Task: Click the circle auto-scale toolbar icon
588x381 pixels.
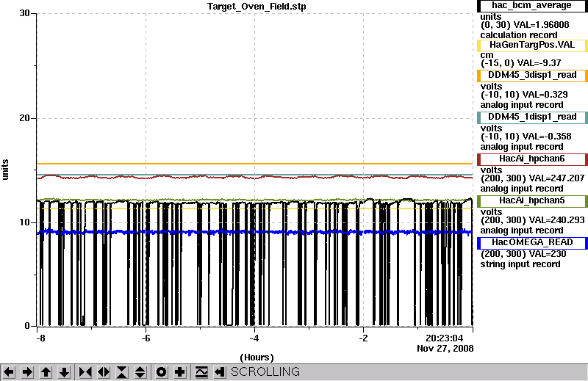Action: [161, 372]
